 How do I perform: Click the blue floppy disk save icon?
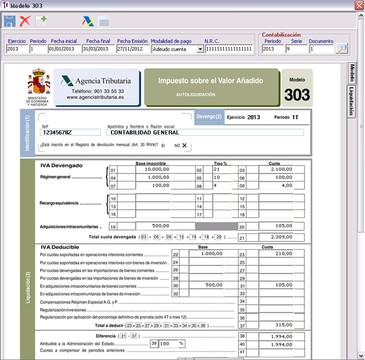pos(10,21)
